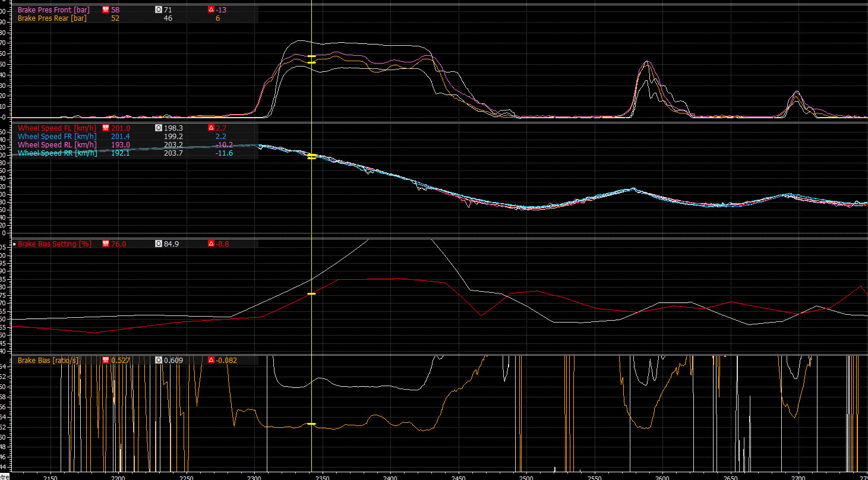This screenshot has height=480, width=868.
Task: Click Brake Bias ratio delta value -0.082
Action: tap(226, 361)
